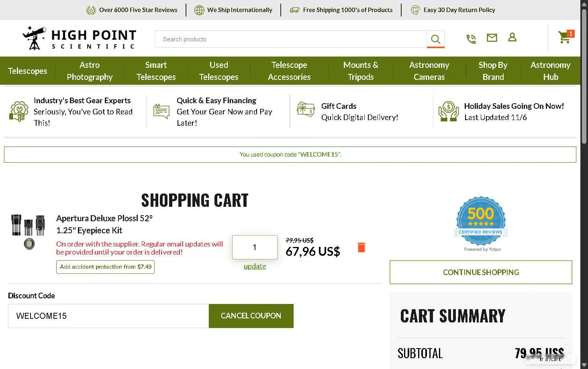Click the free shipping truck icon
Viewport: 588px width, 369px height.
(295, 10)
